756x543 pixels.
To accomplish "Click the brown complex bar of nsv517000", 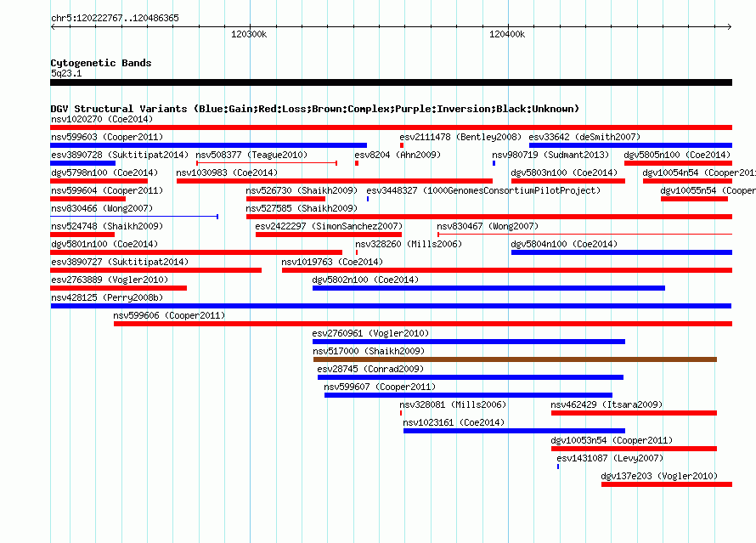I will point(515,359).
